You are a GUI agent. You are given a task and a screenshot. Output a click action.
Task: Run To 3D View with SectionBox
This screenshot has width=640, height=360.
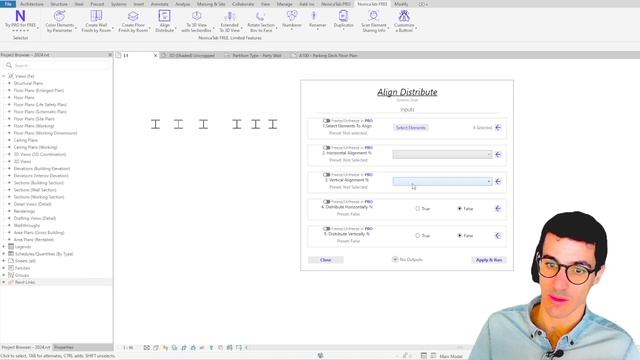tap(196, 21)
